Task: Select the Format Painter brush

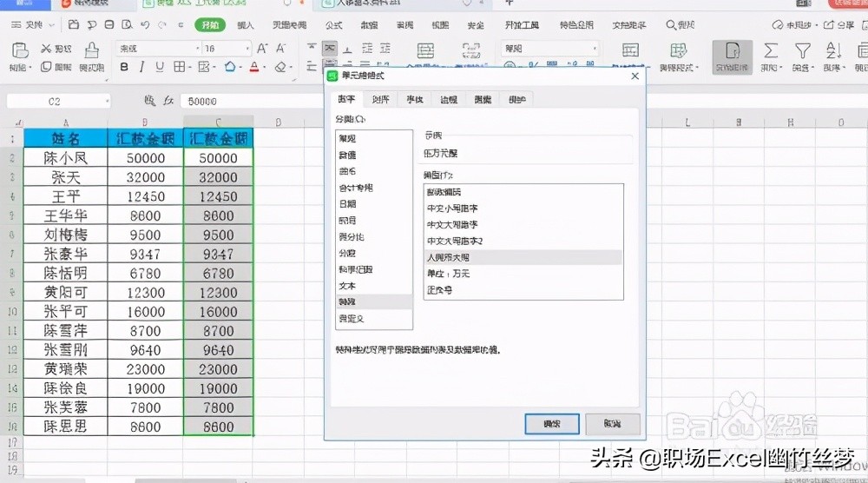Action: [92, 50]
